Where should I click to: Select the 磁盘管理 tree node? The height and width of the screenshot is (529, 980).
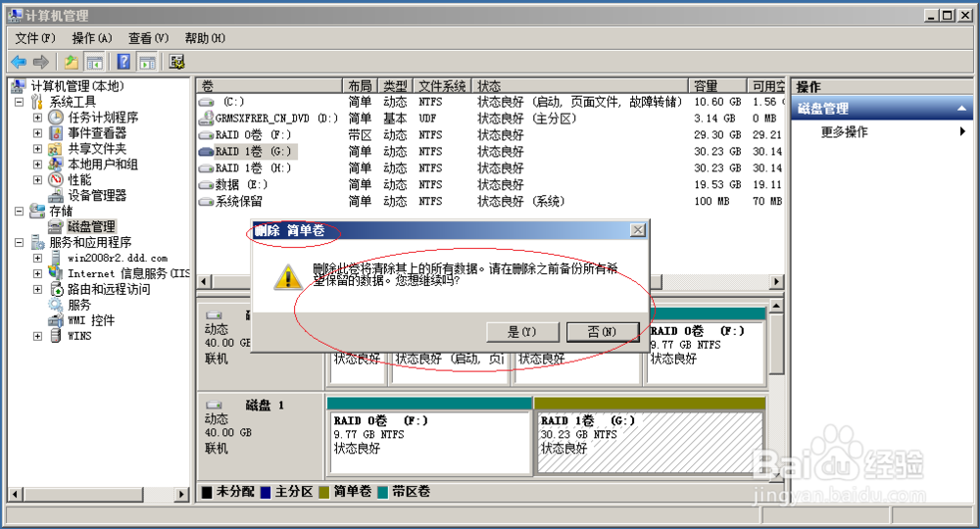click(x=91, y=226)
